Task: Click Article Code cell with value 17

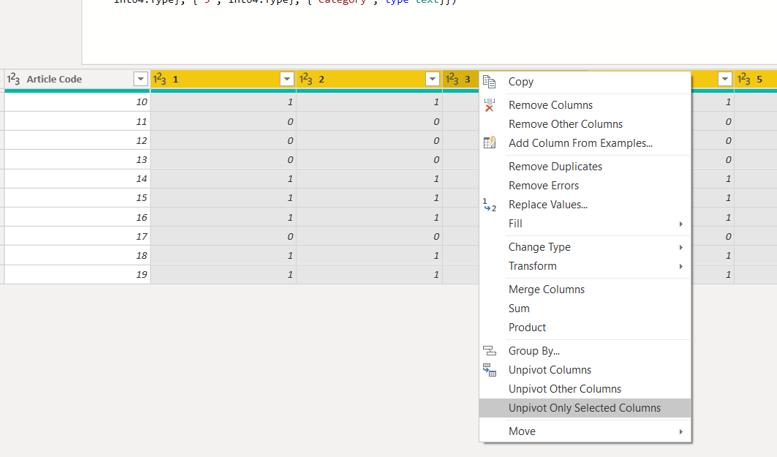Action: (x=77, y=236)
